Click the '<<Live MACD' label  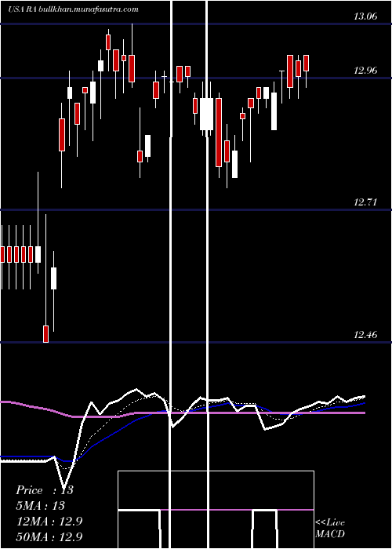pos(330,529)
